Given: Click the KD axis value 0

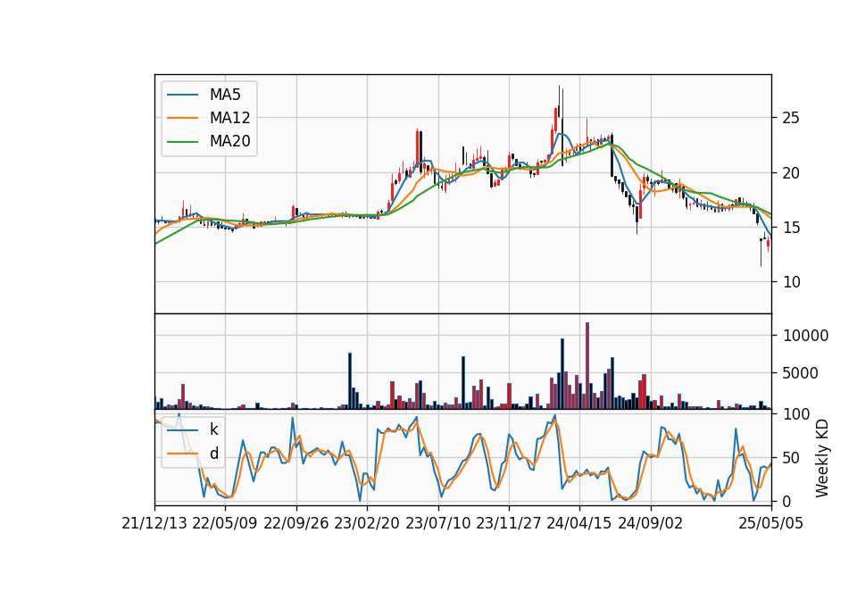Looking at the screenshot, I should 787,501.
